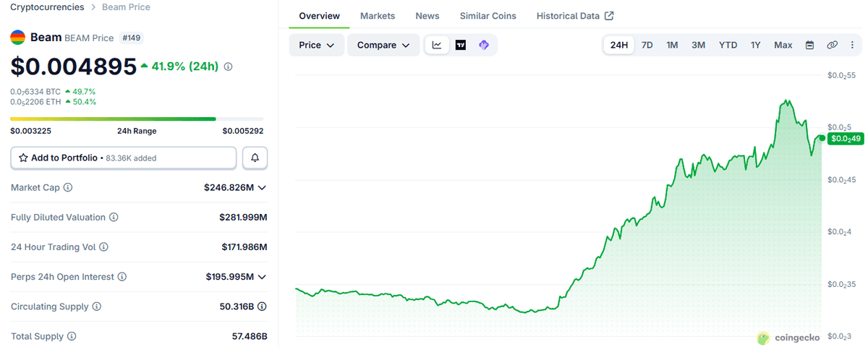Click the BTC price 49.7% line
This screenshot has height=347, width=868.
(x=53, y=92)
